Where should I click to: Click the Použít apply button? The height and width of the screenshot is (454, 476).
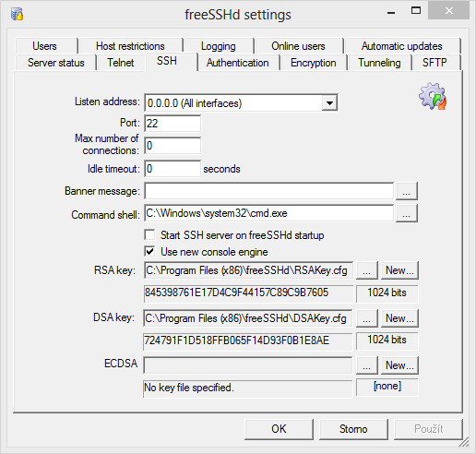428,429
